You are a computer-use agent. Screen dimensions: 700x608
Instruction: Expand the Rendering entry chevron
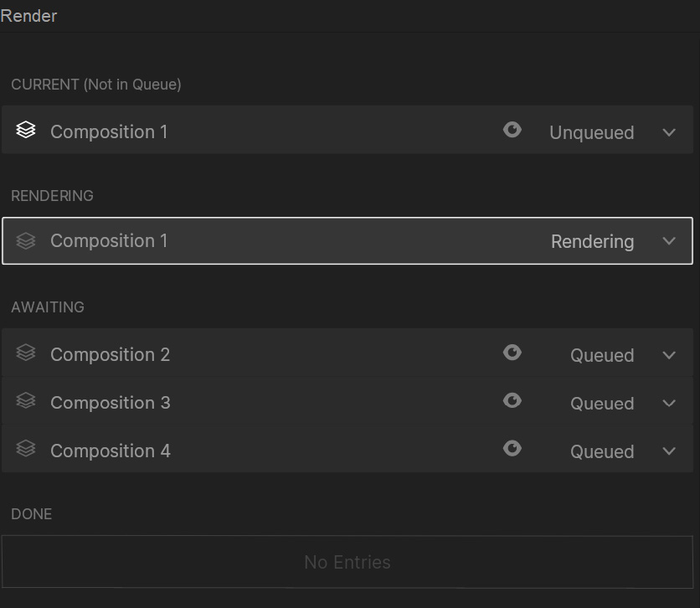pyautogui.click(x=669, y=241)
